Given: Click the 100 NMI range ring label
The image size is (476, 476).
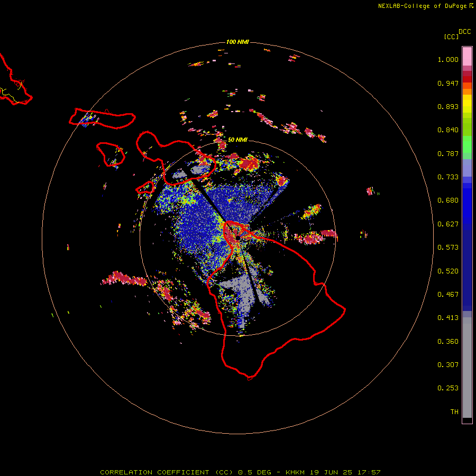Looking at the screenshot, I should pyautogui.click(x=237, y=42).
